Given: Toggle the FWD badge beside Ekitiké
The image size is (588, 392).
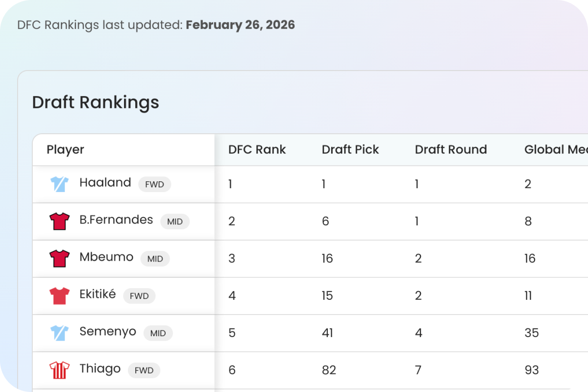Looking at the screenshot, I should [139, 296].
